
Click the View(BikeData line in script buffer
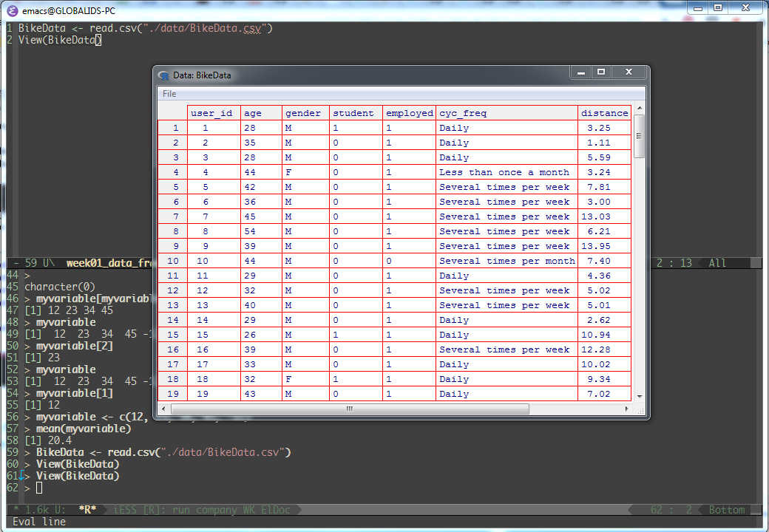point(59,40)
